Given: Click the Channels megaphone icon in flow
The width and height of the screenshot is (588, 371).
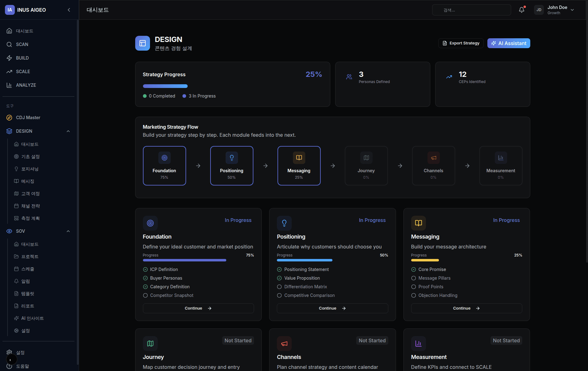Looking at the screenshot, I should point(433,158).
